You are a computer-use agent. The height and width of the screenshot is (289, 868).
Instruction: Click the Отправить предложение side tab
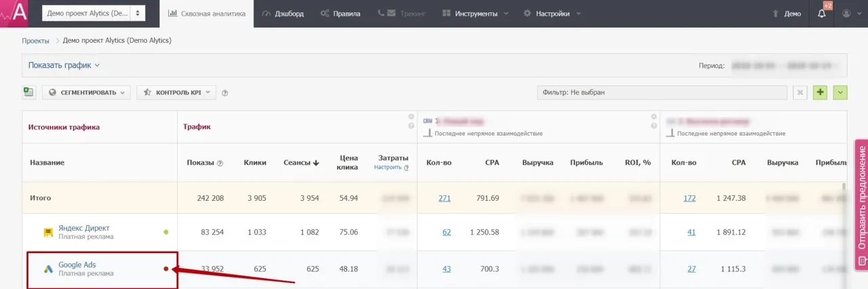(861, 204)
